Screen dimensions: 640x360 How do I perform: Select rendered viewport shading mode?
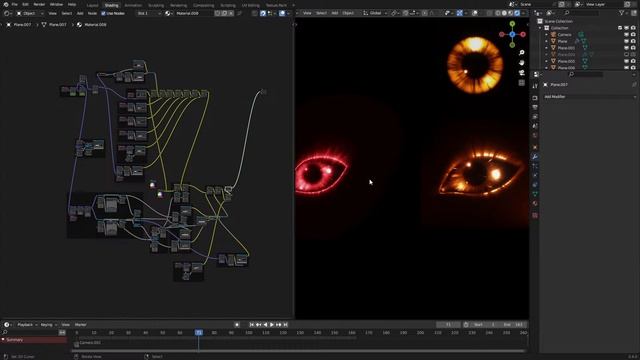coord(517,13)
